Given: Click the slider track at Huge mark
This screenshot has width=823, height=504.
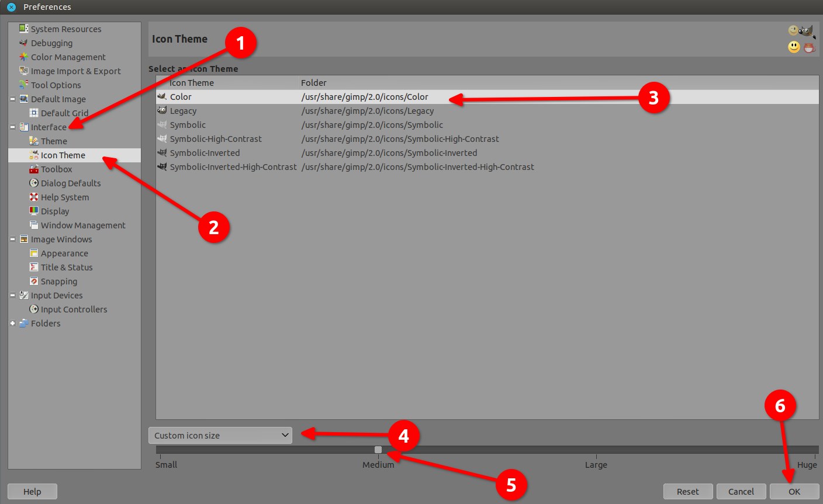Looking at the screenshot, I should tap(815, 450).
